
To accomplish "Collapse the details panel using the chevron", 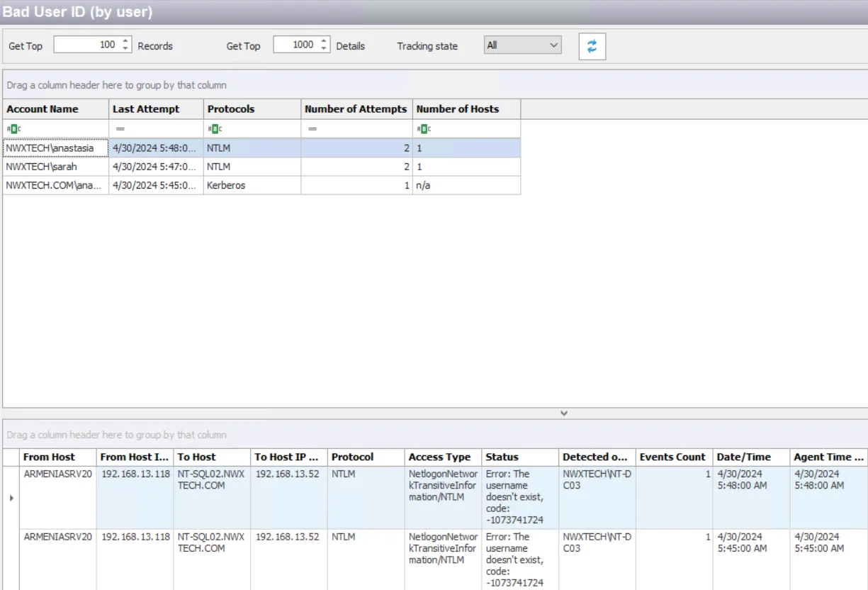I will (x=564, y=413).
